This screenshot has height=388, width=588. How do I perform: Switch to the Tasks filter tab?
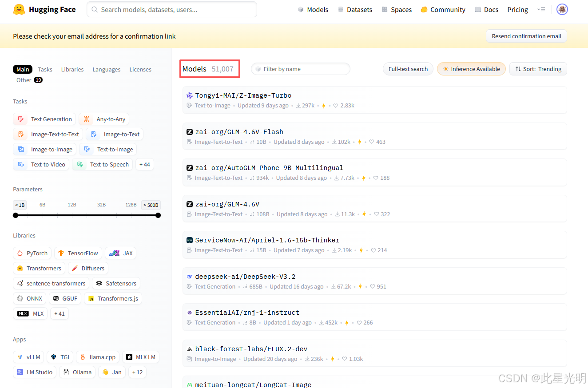45,69
